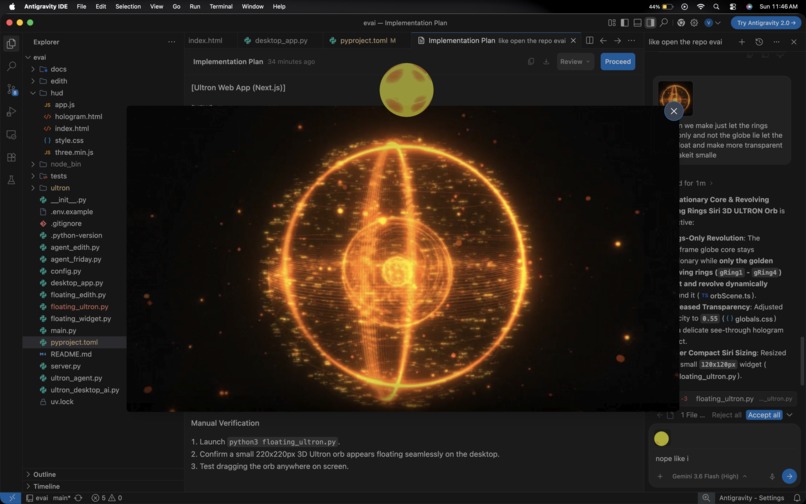This screenshot has width=806, height=504.
Task: Toggle customize layout control
Action: [612, 23]
